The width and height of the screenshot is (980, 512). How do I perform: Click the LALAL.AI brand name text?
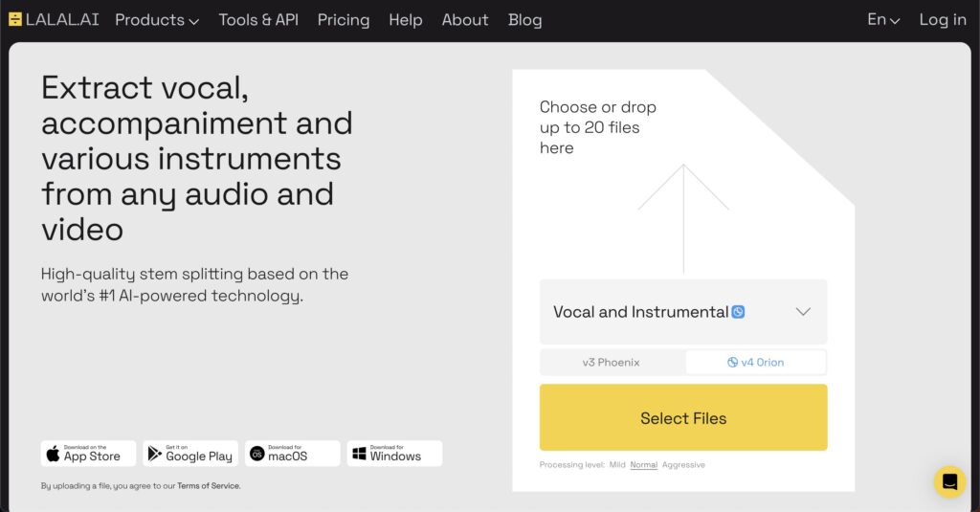(62, 19)
